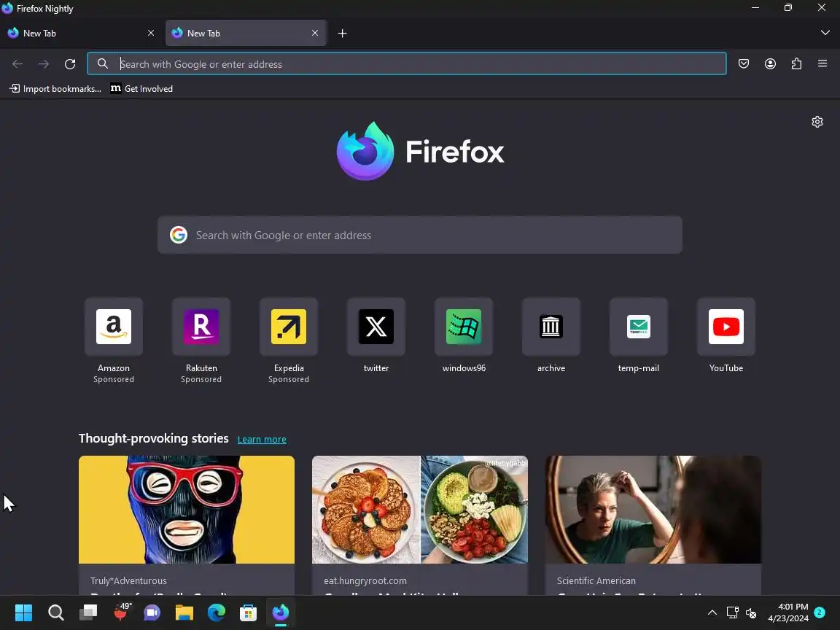The width and height of the screenshot is (840, 630).
Task: Select the second New Tab
Action: coord(246,34)
